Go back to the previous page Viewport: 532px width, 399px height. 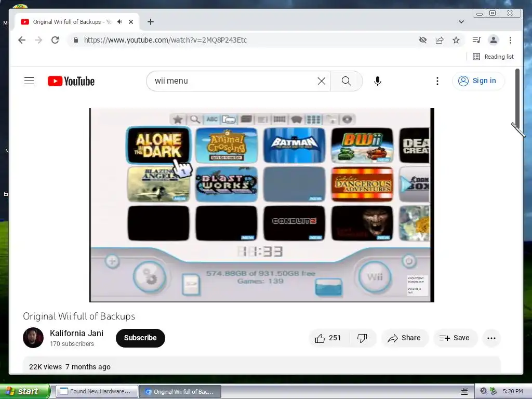[22, 40]
